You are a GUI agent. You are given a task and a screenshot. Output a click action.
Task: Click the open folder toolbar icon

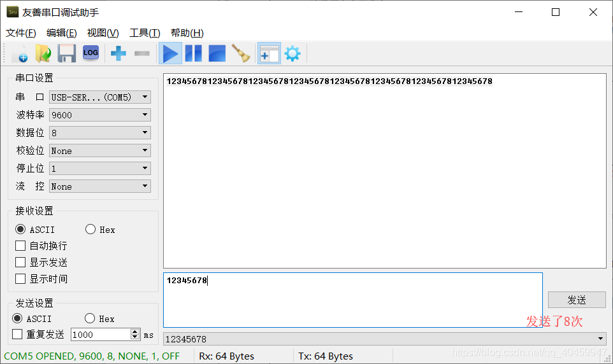(43, 53)
